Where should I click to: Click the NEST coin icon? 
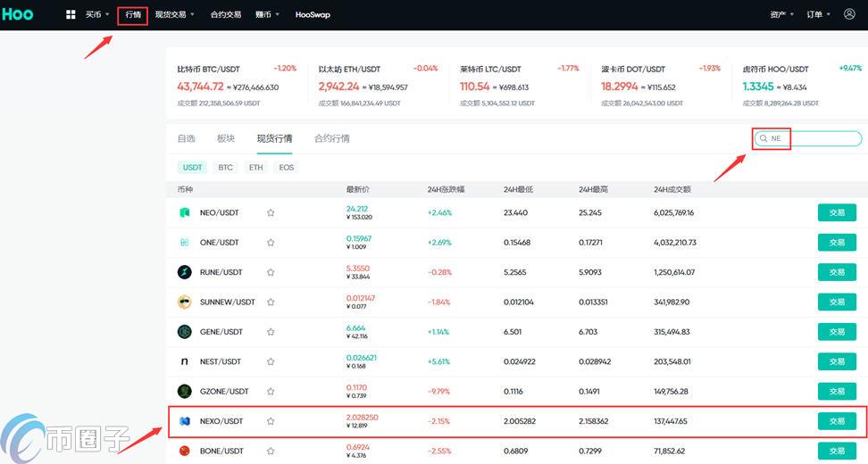pyautogui.click(x=184, y=361)
